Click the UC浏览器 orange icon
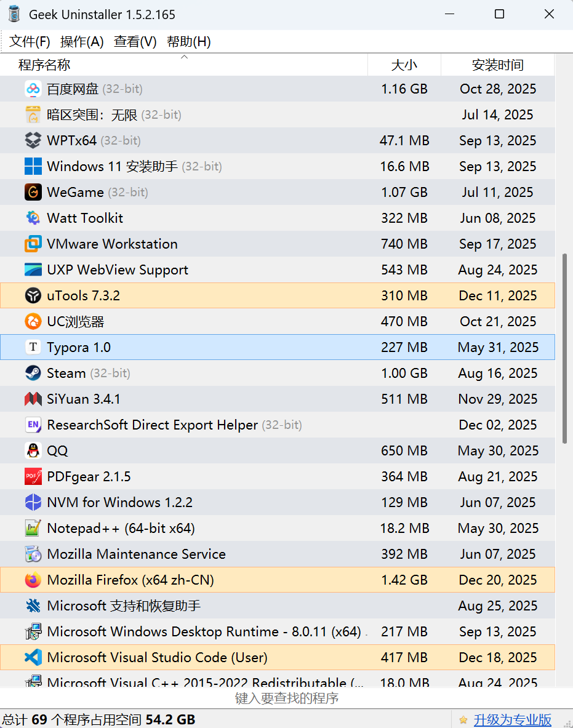Image resolution: width=573 pixels, height=728 pixels. [x=33, y=321]
